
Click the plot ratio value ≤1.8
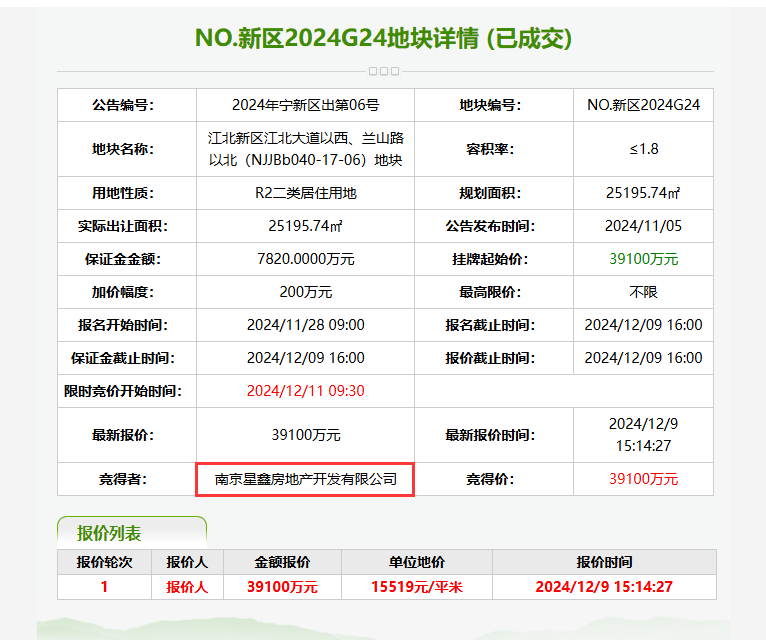coord(643,149)
